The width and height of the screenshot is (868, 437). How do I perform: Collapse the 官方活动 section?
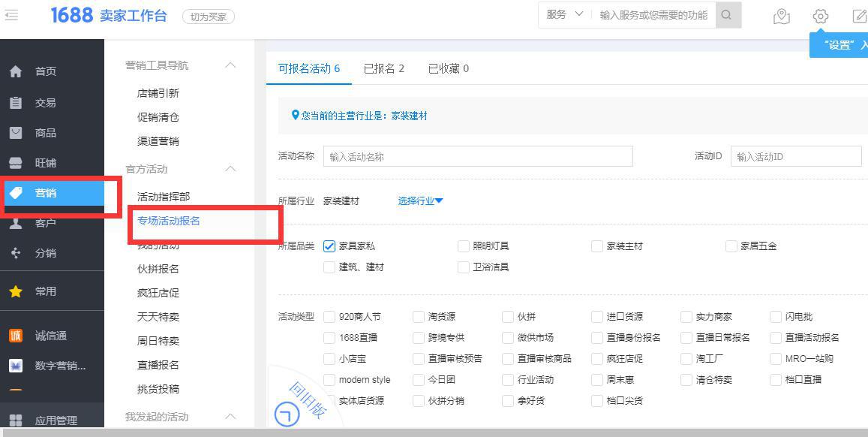click(230, 169)
